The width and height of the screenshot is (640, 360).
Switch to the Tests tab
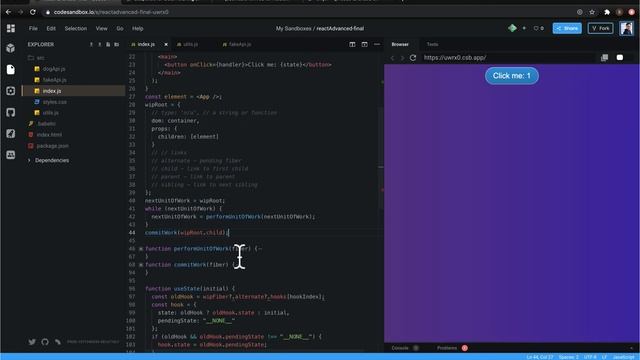432,44
